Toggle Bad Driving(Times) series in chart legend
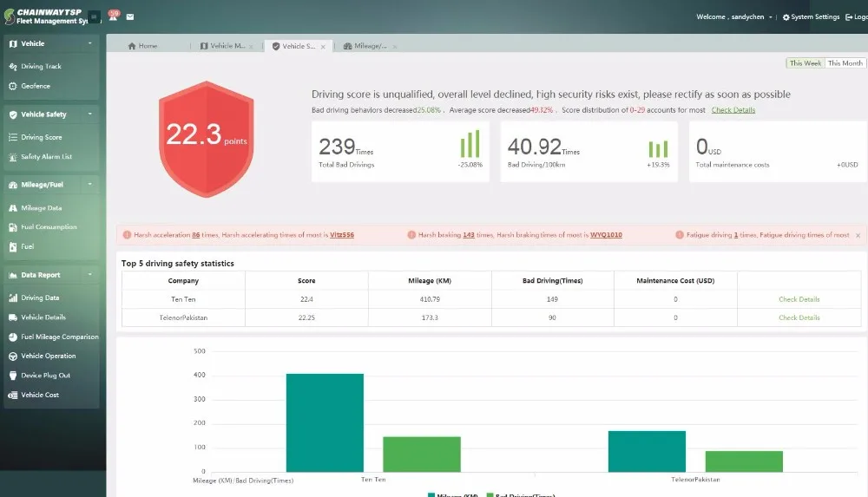The height and width of the screenshot is (497, 868). click(x=520, y=494)
